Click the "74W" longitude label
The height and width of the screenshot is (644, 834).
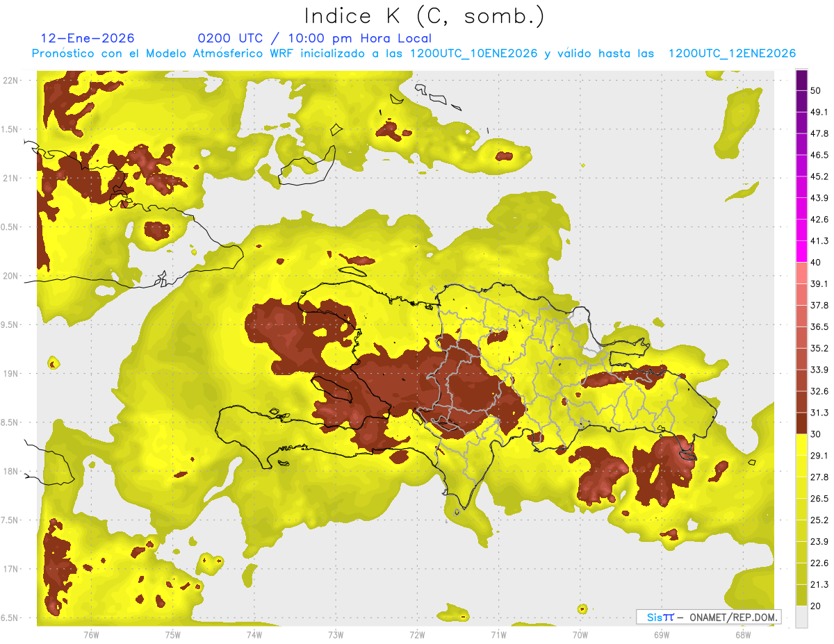tap(254, 635)
